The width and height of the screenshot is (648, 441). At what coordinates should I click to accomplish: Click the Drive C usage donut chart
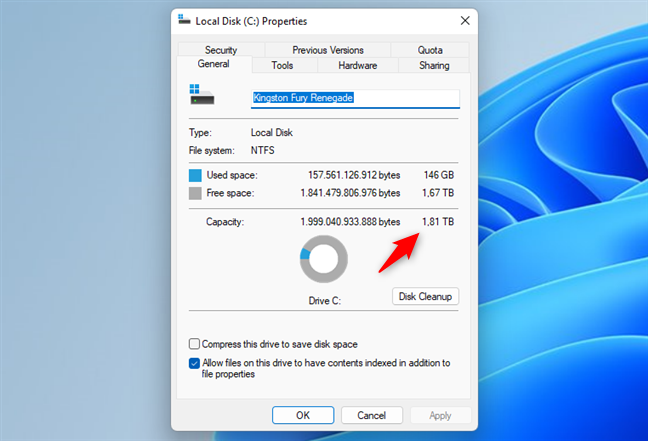point(324,259)
